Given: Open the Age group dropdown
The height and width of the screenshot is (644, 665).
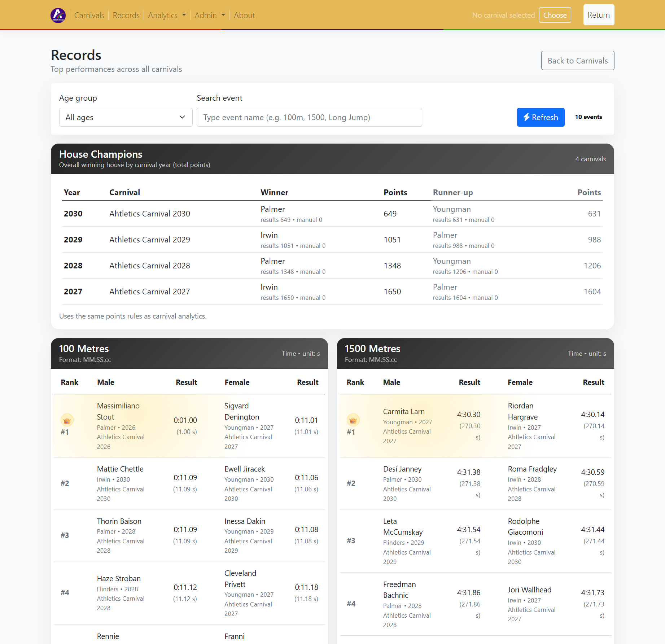Looking at the screenshot, I should (x=126, y=117).
